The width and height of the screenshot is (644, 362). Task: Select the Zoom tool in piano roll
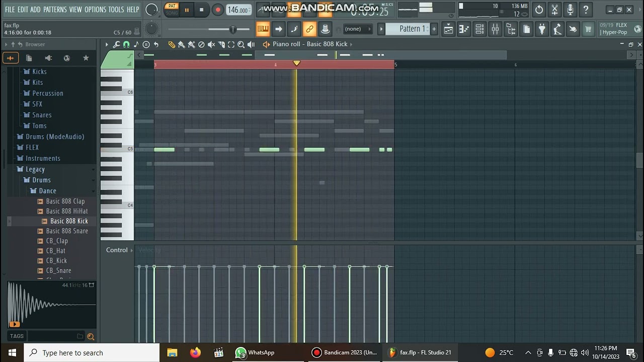point(241,44)
